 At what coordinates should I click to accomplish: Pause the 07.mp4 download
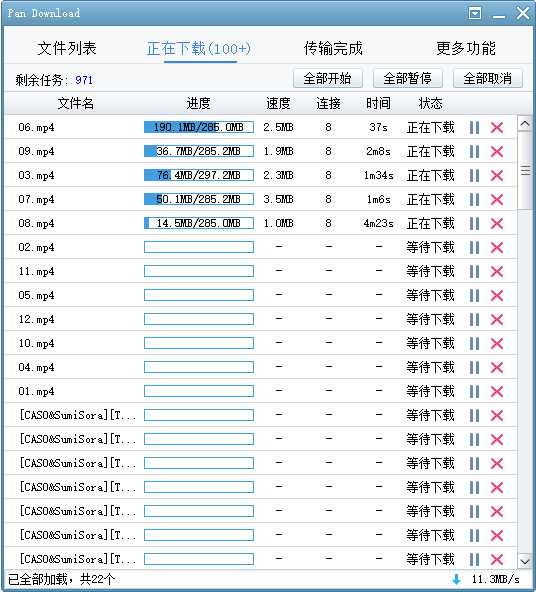[x=474, y=199]
